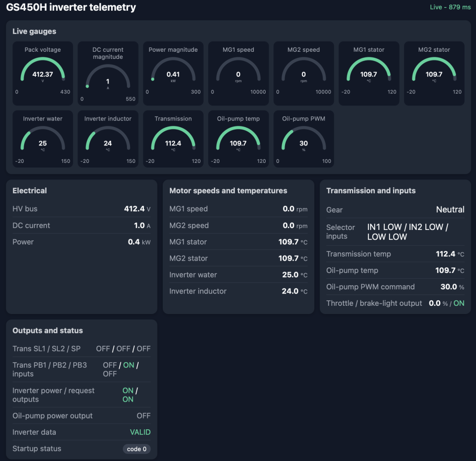
Task: Select the HV bus 412.4 V value
Action: (x=137, y=209)
